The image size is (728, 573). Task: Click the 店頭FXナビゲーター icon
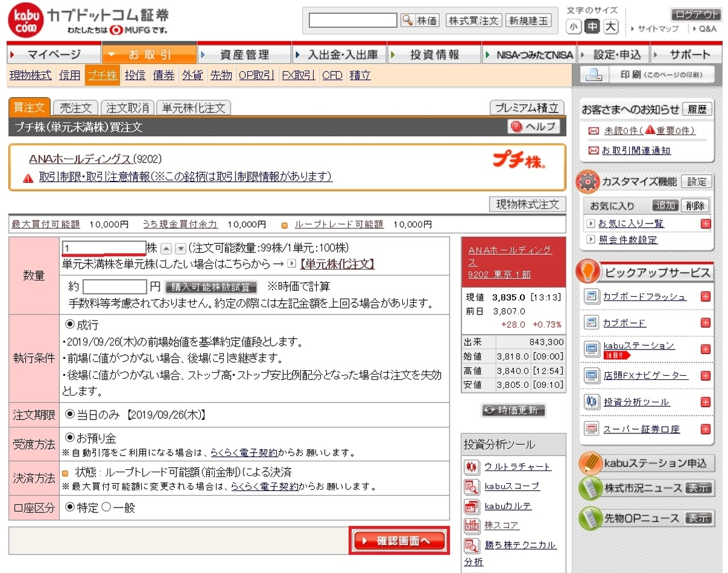591,375
